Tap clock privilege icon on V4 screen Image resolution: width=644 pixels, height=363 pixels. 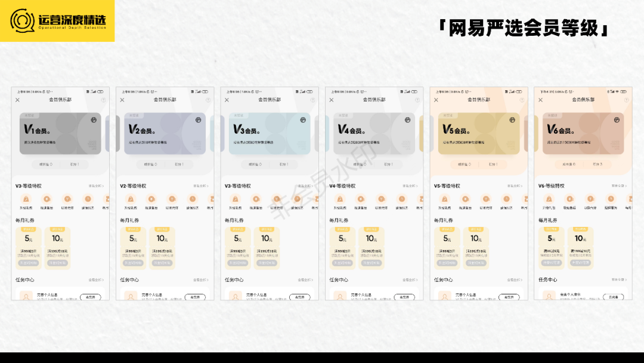click(x=402, y=199)
